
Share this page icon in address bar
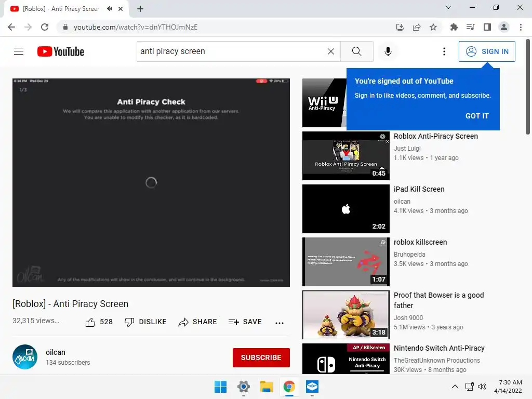click(x=417, y=27)
